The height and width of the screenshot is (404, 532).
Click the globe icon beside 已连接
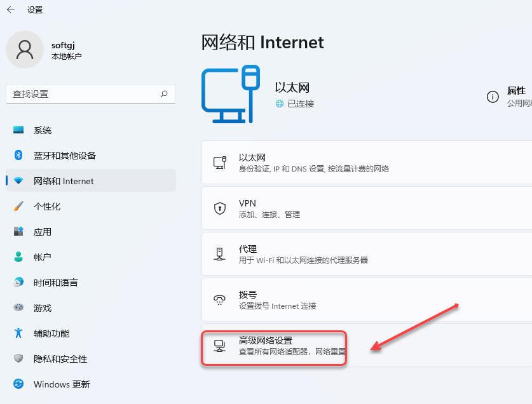(x=279, y=104)
